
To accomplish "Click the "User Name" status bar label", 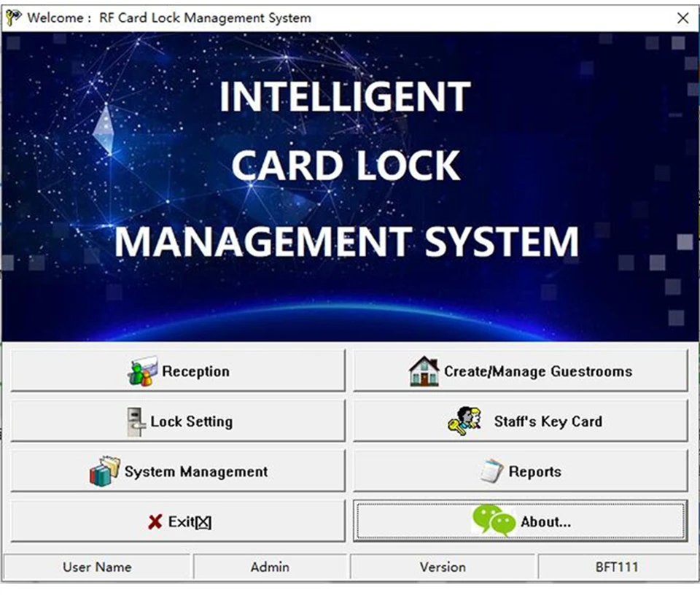I will (x=97, y=567).
